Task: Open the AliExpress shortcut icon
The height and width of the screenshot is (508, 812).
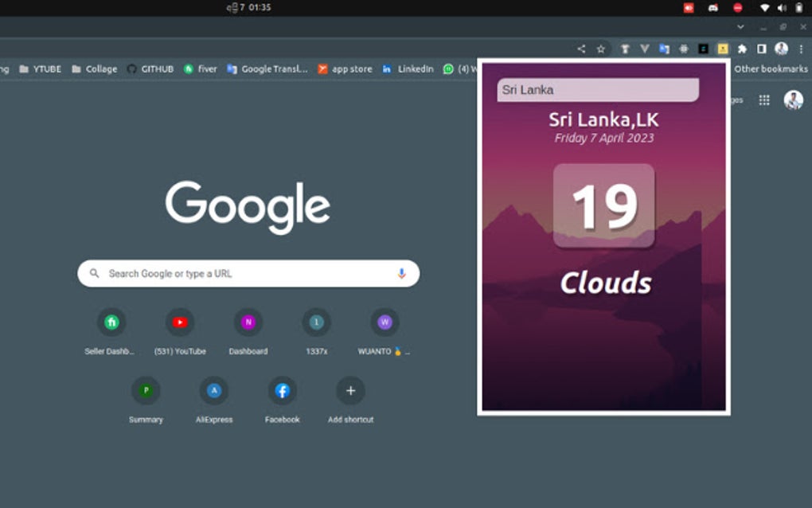Action: click(x=214, y=390)
